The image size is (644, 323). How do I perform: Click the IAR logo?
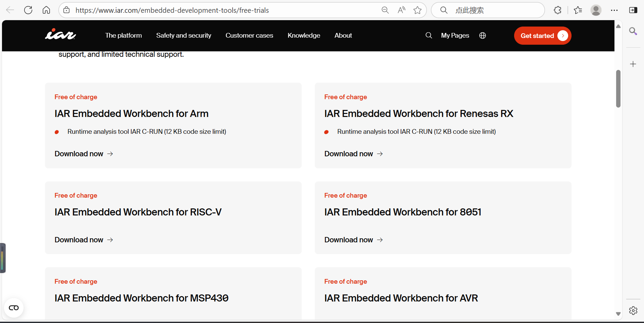coord(60,34)
